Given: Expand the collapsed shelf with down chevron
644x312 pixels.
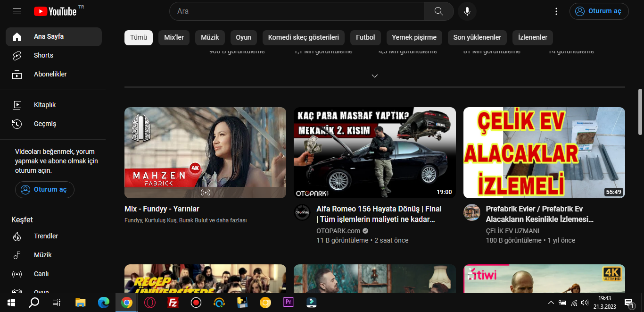Looking at the screenshot, I should click(375, 76).
